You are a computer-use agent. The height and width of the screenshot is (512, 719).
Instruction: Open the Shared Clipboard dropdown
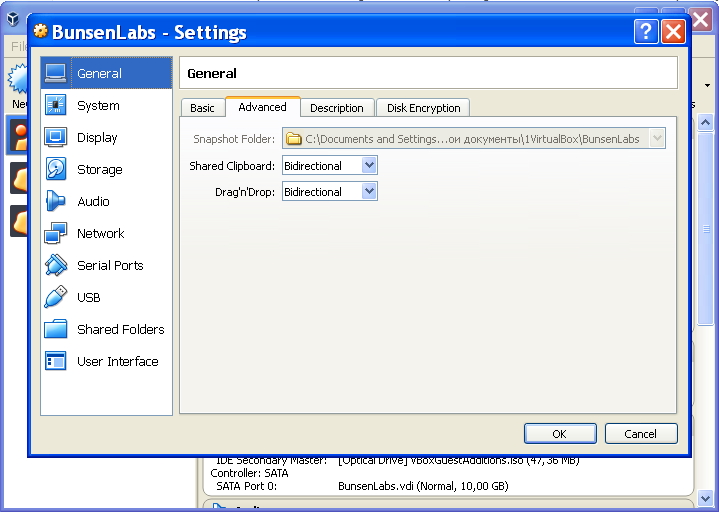click(330, 165)
